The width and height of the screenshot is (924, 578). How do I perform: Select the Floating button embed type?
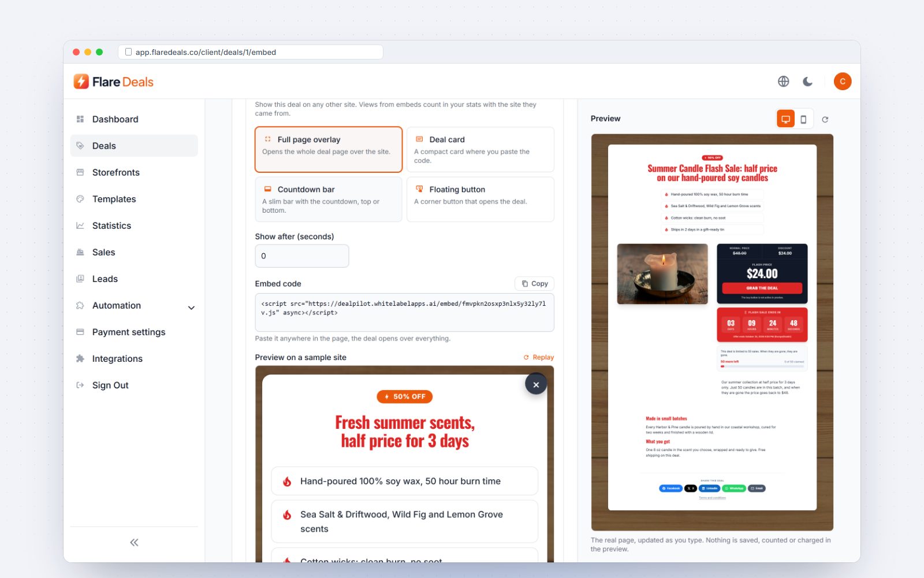pos(480,199)
